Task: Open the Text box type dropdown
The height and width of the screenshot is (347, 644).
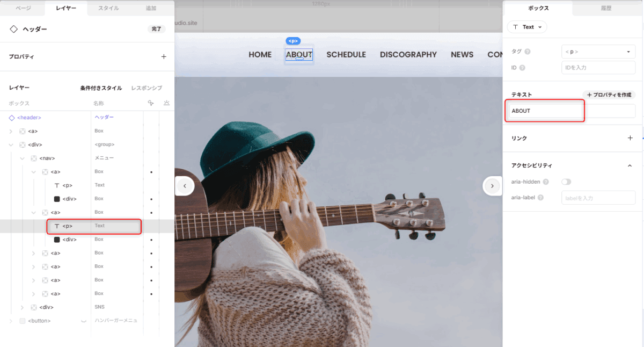Action: [527, 27]
